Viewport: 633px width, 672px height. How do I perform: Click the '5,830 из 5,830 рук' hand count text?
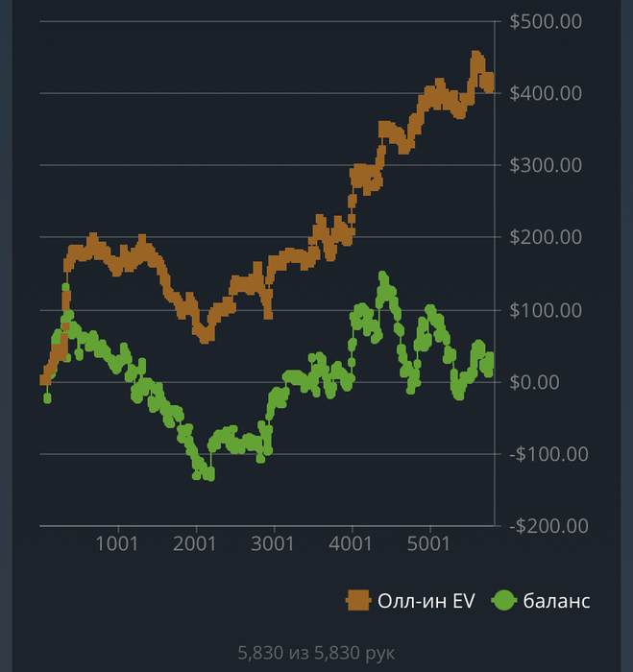316,653
